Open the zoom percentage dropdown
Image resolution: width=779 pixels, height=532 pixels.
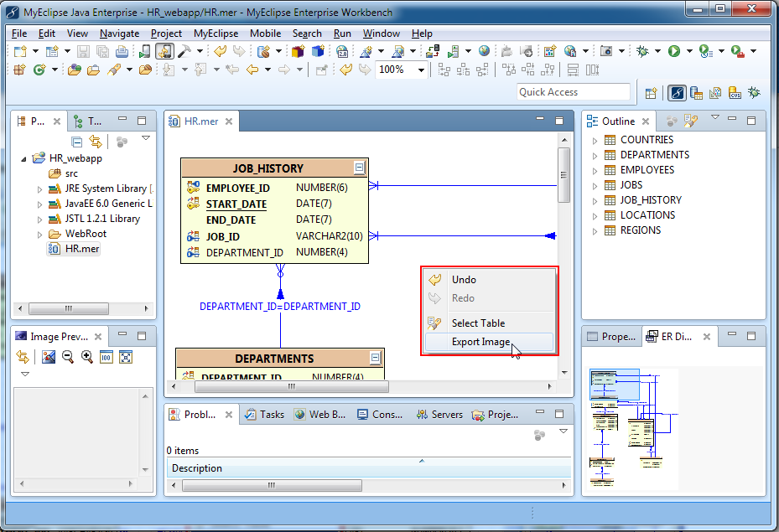tap(421, 70)
